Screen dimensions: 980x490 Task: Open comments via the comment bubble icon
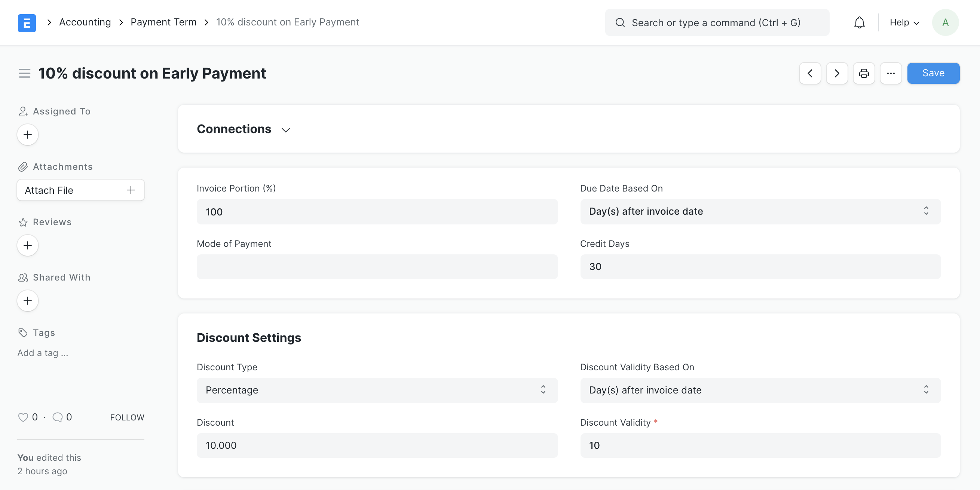click(x=57, y=417)
